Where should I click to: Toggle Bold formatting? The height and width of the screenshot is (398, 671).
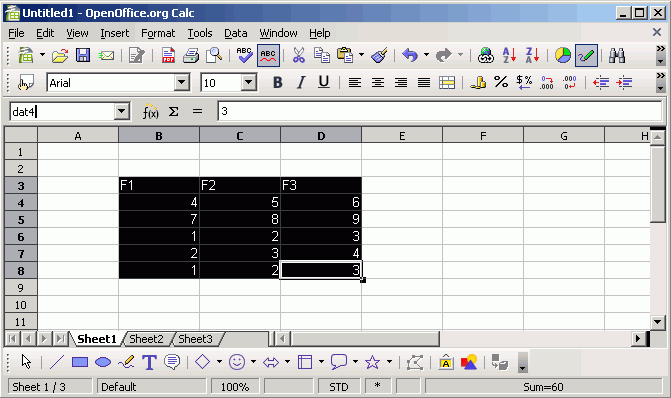[x=277, y=82]
